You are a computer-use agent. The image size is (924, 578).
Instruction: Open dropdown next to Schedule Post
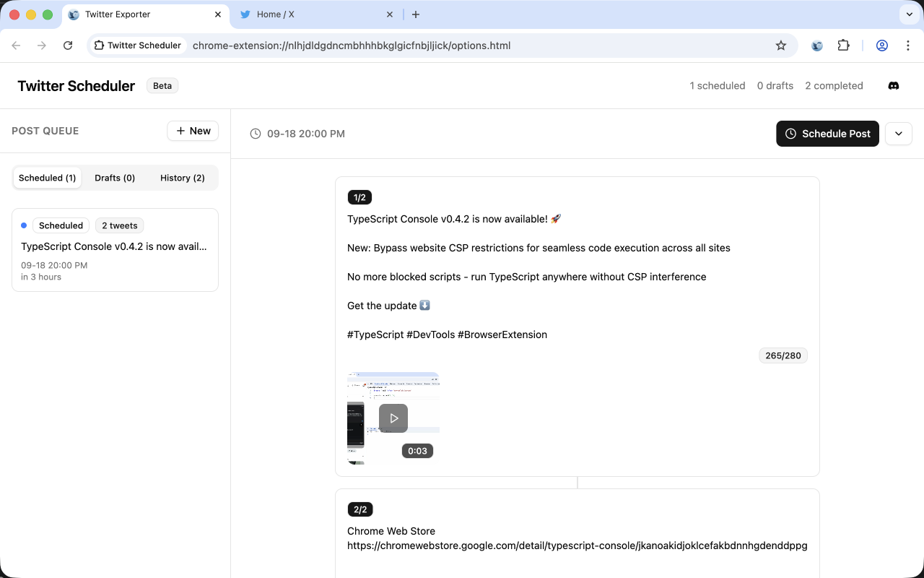click(899, 134)
